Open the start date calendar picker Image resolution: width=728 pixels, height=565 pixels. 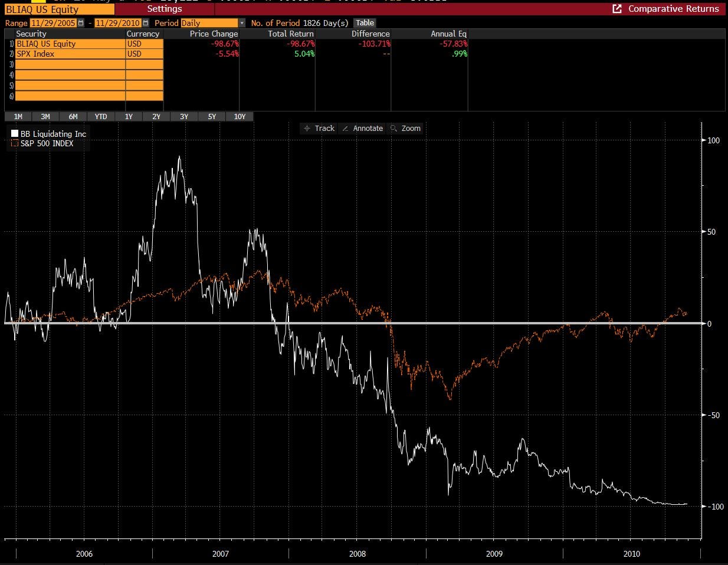tap(81, 23)
